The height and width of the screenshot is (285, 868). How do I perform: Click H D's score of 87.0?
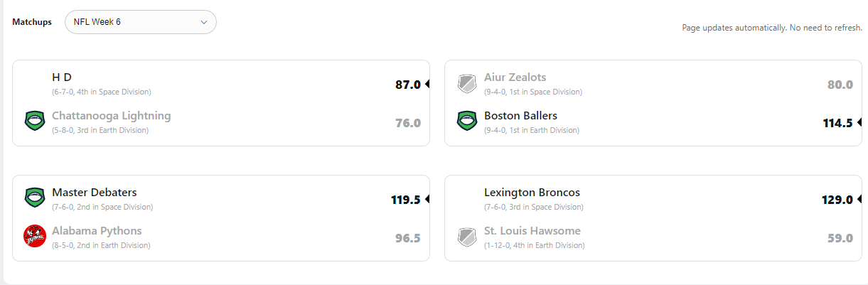pos(408,85)
